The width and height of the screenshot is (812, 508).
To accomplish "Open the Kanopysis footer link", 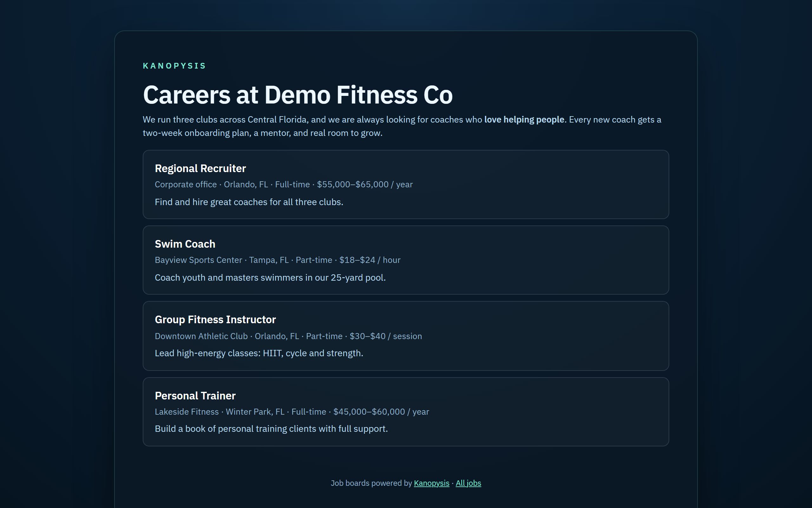I will [431, 483].
